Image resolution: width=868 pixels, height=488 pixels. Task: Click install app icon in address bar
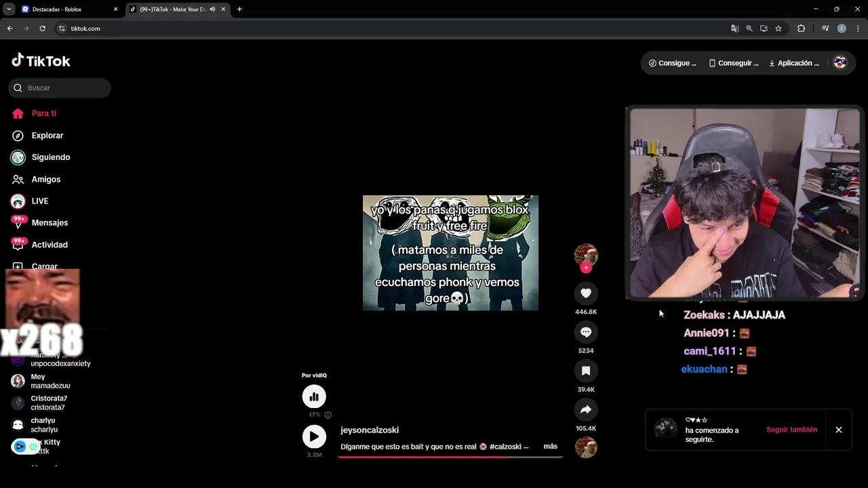click(x=764, y=28)
